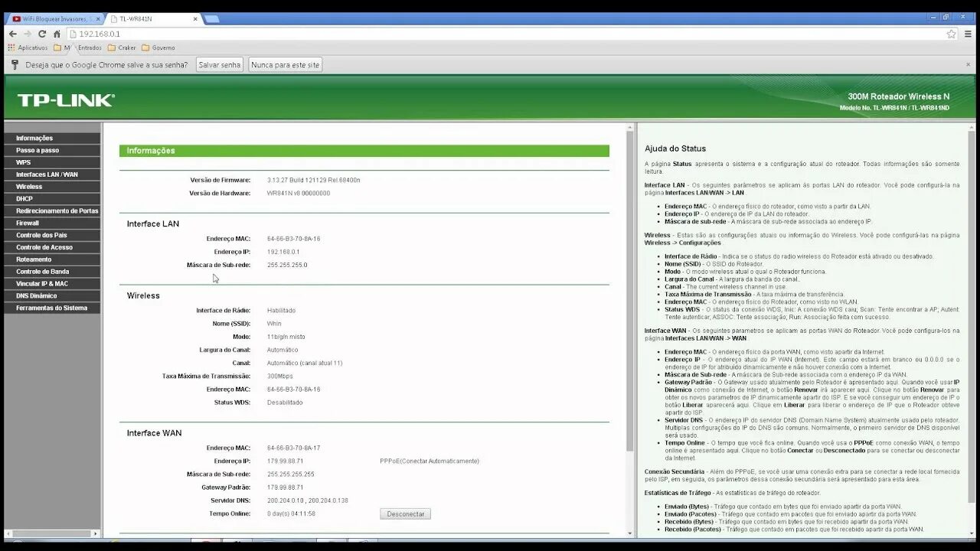Open Interfaces LAN / WAN menu
The width and height of the screenshot is (980, 551).
point(52,174)
